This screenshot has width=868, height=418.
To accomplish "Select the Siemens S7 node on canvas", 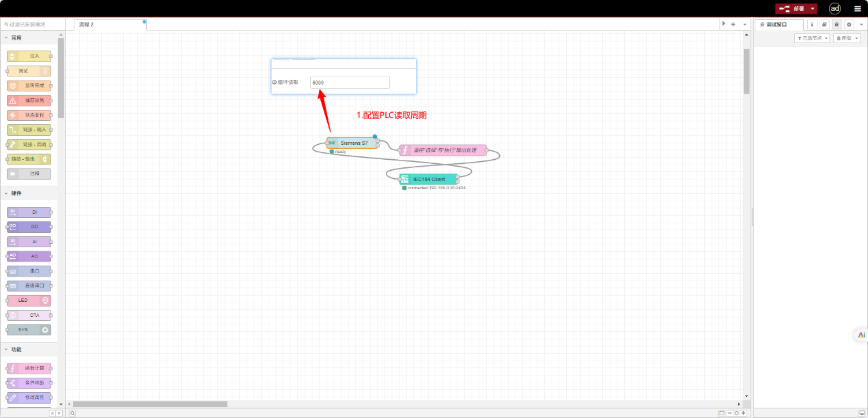I will click(353, 143).
